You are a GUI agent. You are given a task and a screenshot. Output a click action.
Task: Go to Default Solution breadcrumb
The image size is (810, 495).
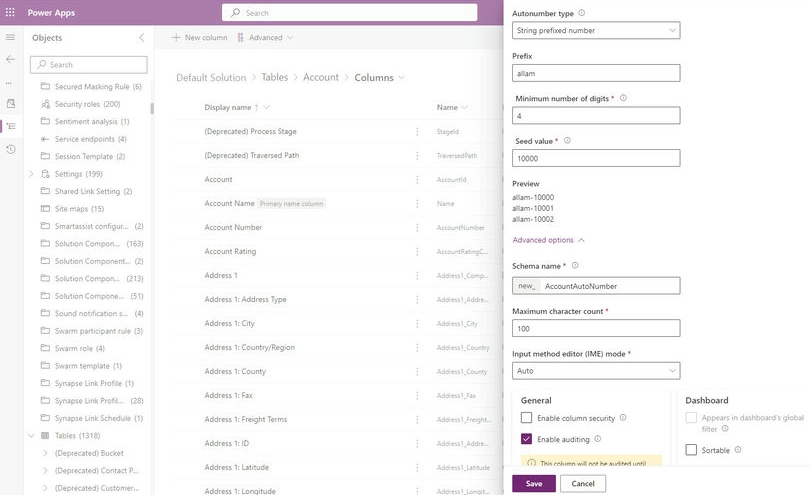point(211,78)
